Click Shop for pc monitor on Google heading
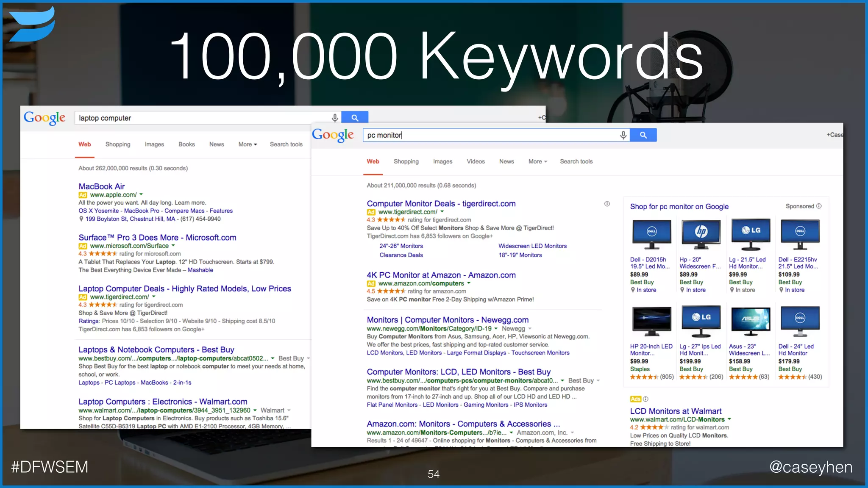Screen dimensions: 868x488 pos(679,207)
